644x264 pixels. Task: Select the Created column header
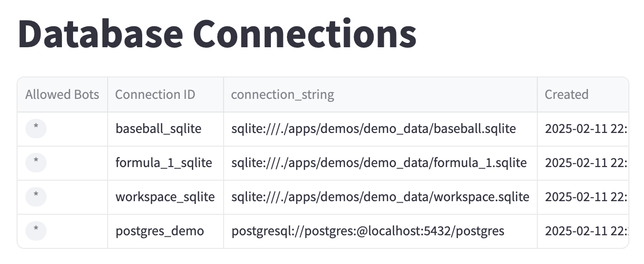pyautogui.click(x=583, y=94)
